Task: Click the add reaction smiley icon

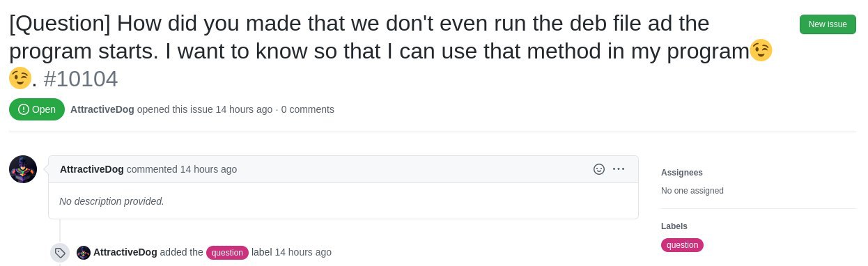Action: click(x=599, y=169)
